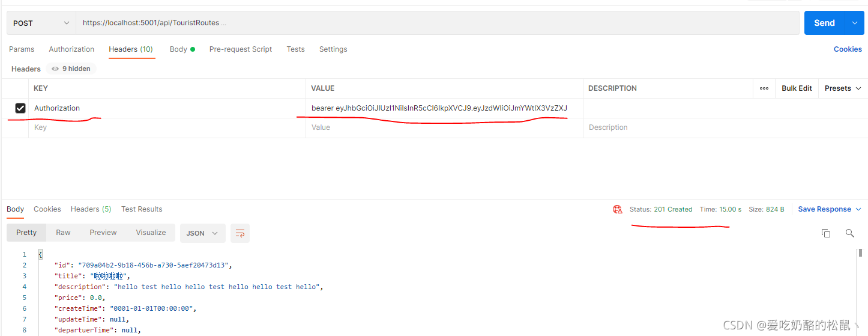Open the column options ellipsis menu
868x336 pixels.
(764, 88)
